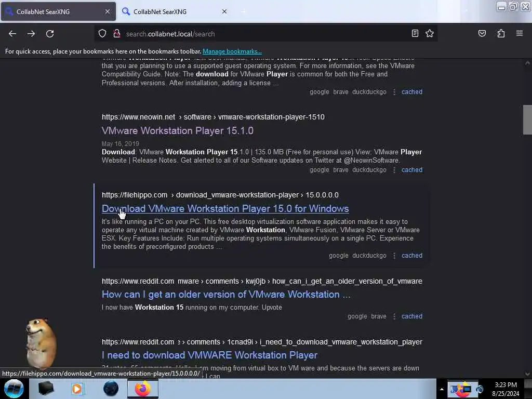532x399 pixels.
Task: Open media player taskbar icon
Action: tap(77, 389)
